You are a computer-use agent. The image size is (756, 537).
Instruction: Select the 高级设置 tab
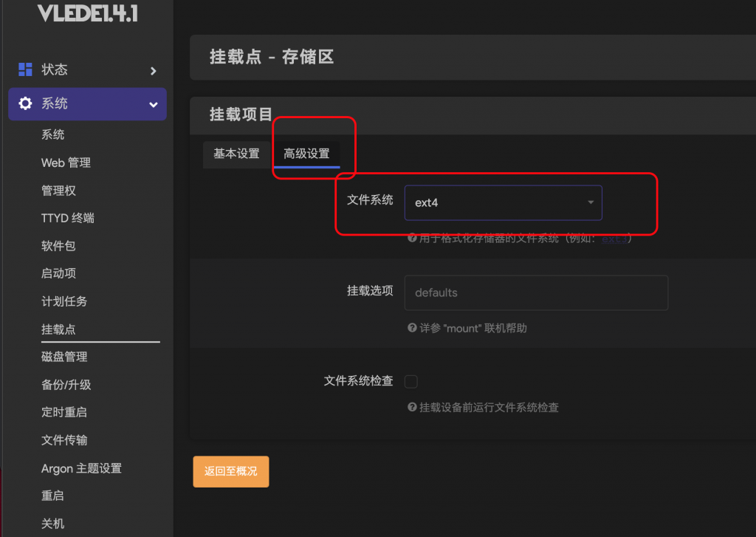click(306, 154)
